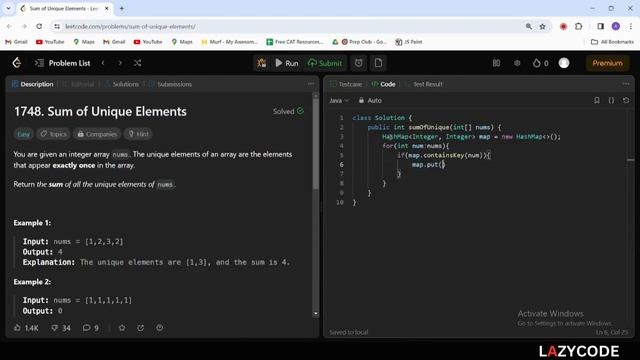Screen dimensions: 640x360
Task: Click line 3 HashMap declaration
Action: point(471,136)
